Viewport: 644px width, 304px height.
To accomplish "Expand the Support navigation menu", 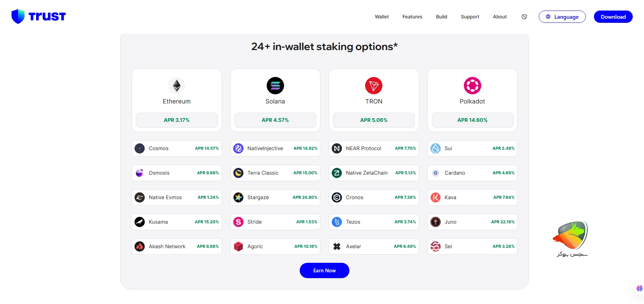I will tap(470, 17).
